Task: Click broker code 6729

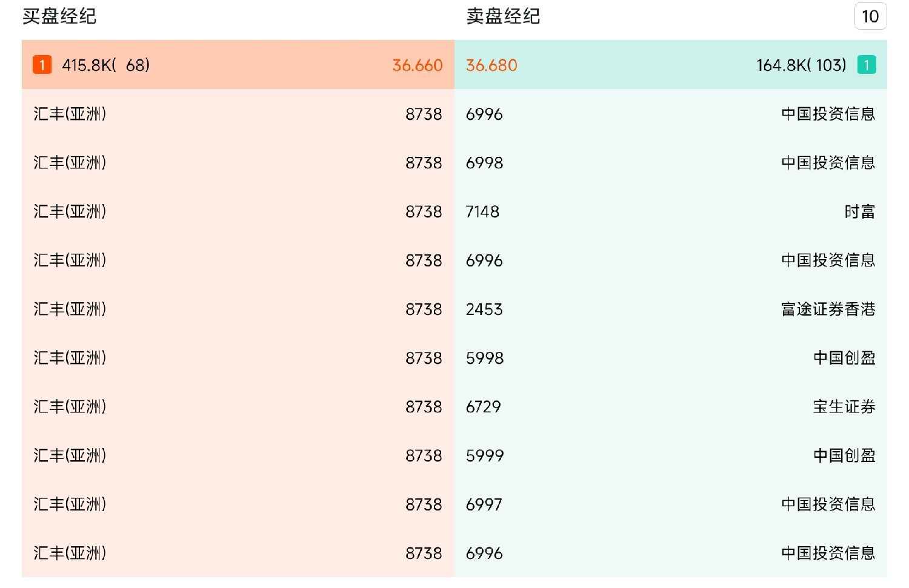Action: (x=483, y=407)
